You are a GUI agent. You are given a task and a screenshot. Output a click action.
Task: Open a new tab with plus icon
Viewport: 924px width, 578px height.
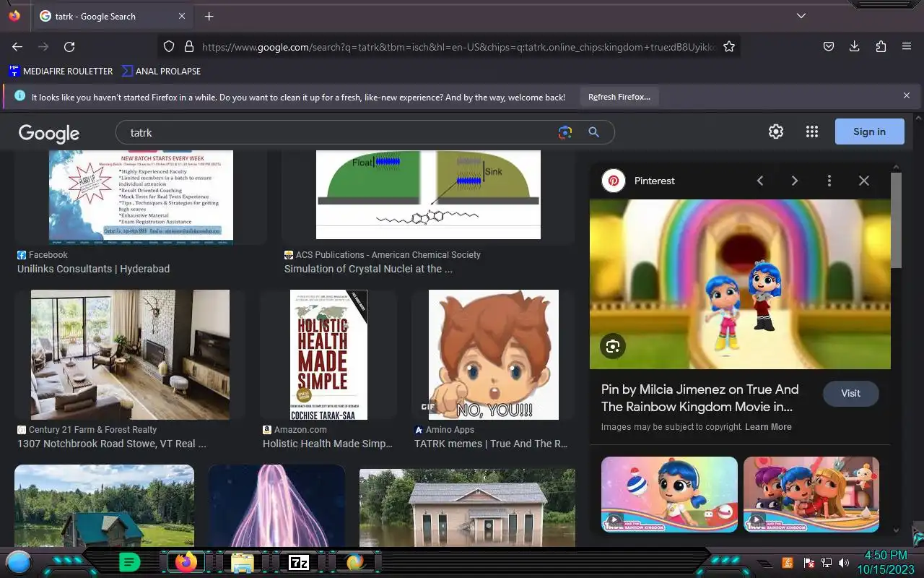click(209, 16)
